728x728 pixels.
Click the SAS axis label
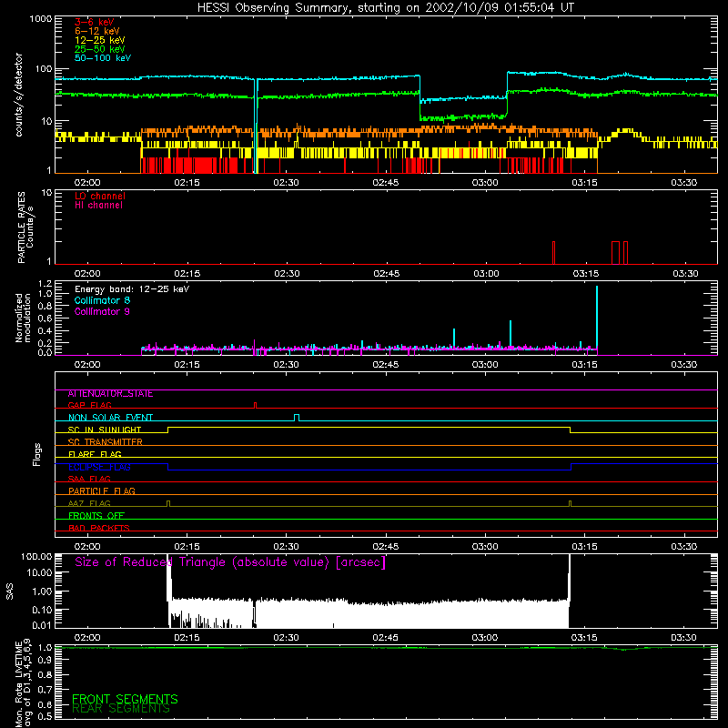(x=10, y=591)
